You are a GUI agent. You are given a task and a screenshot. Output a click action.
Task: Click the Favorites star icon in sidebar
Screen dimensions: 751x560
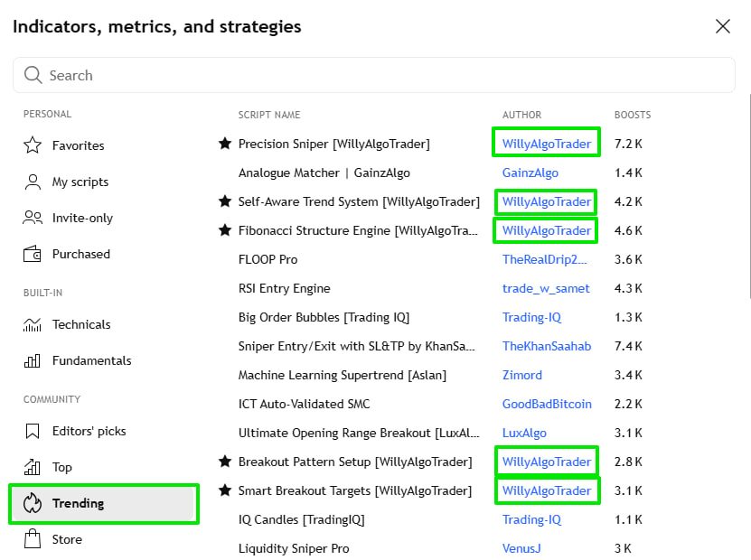pos(33,145)
